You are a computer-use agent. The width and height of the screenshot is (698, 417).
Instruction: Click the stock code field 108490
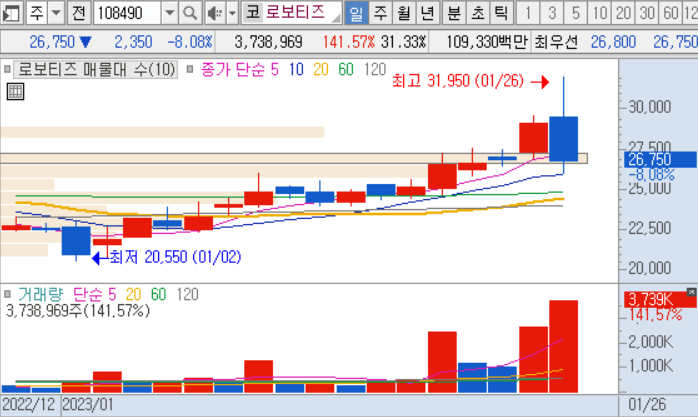(x=127, y=13)
